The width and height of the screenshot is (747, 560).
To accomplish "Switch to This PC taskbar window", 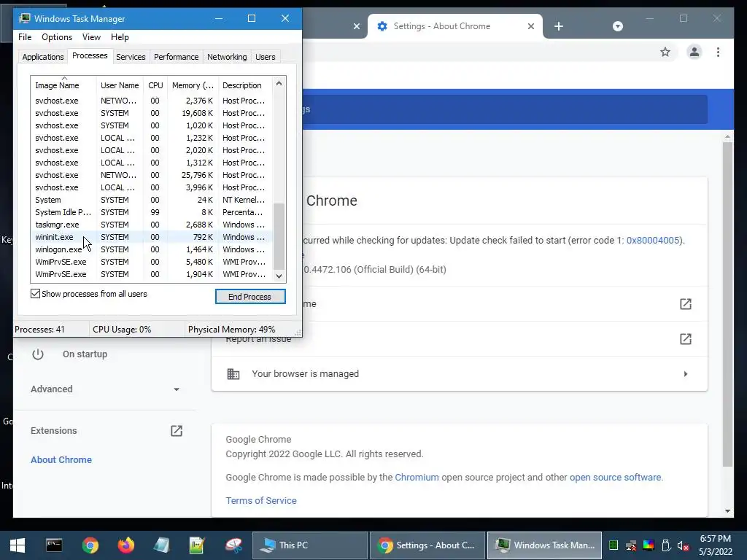I will point(309,545).
